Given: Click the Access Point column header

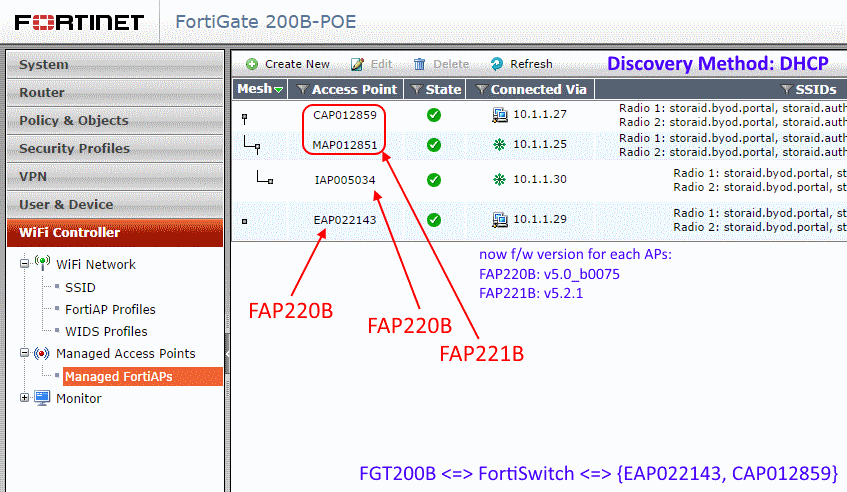Looking at the screenshot, I should coord(346,90).
